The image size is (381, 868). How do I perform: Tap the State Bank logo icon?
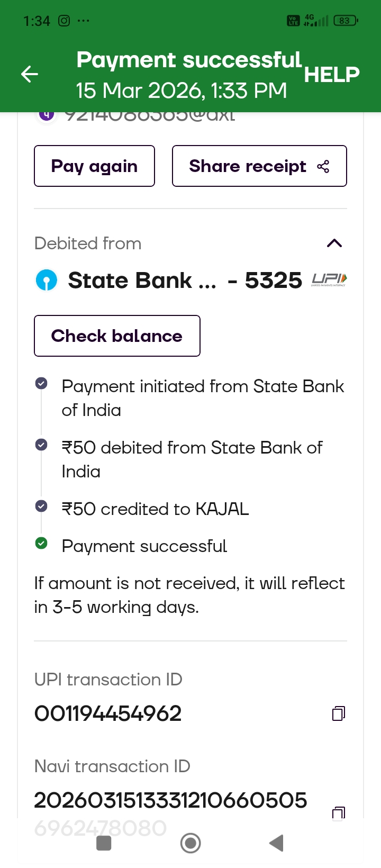click(x=47, y=280)
